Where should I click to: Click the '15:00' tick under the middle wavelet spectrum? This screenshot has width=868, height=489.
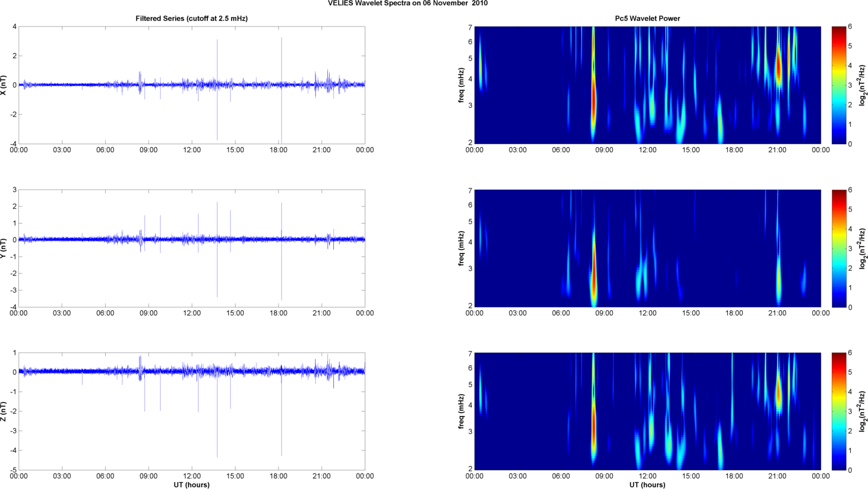point(691,313)
